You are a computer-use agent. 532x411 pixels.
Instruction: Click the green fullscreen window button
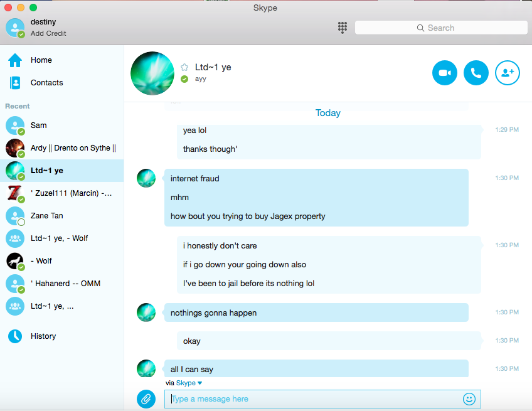[33, 8]
